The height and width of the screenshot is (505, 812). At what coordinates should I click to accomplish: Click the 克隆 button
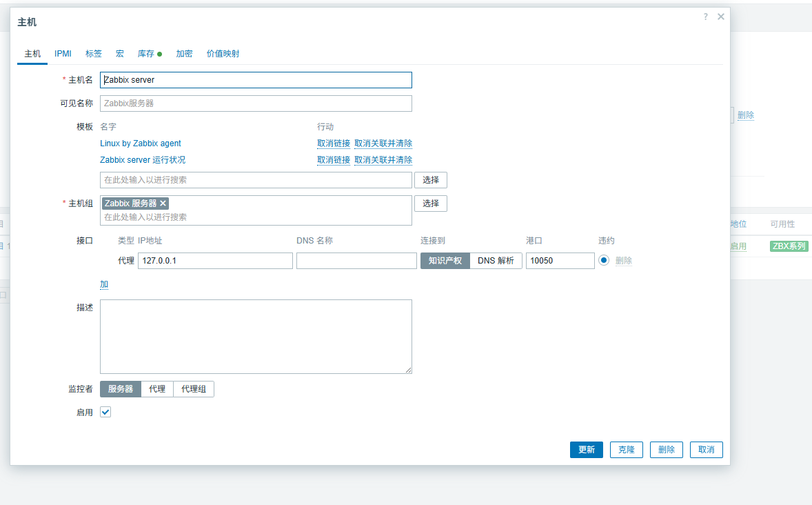(627, 450)
